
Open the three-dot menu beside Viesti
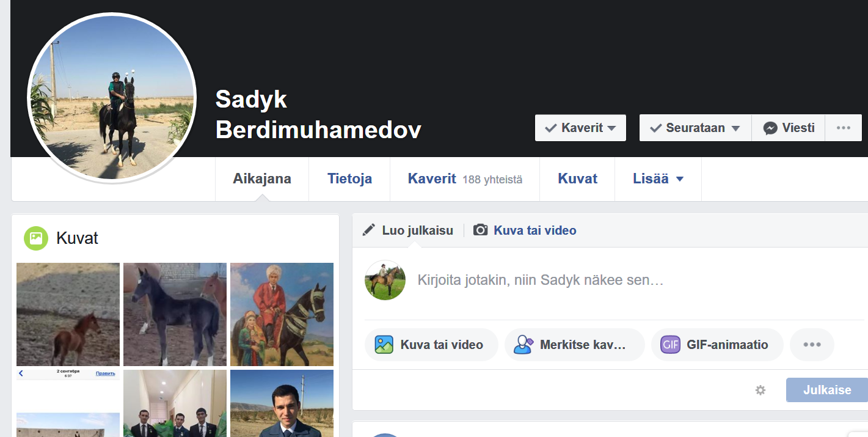(844, 128)
